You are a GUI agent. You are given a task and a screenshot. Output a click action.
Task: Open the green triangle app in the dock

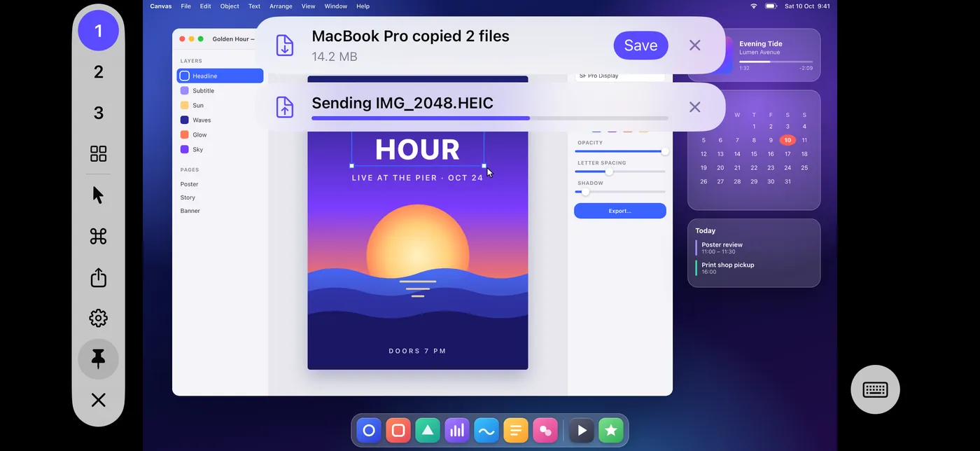[428, 431]
